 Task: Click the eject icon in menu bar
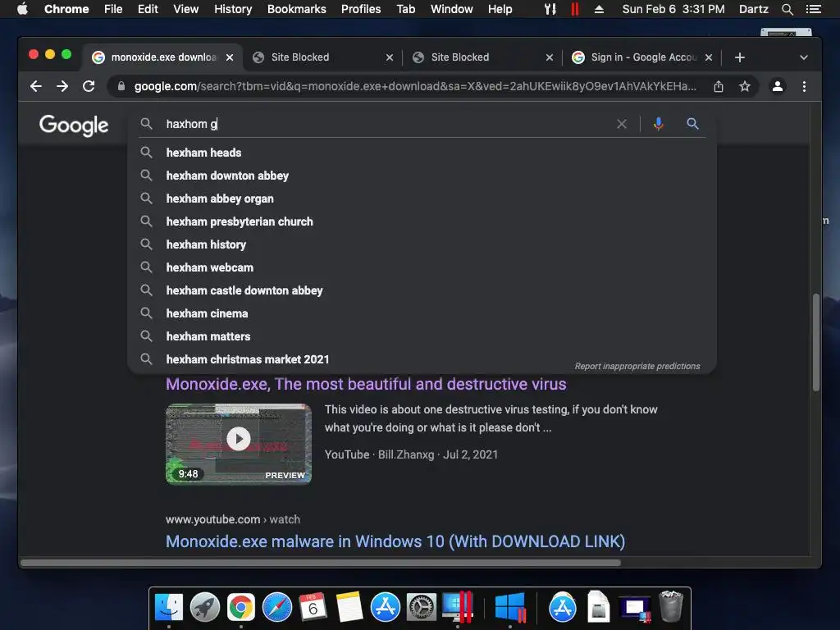pos(599,9)
